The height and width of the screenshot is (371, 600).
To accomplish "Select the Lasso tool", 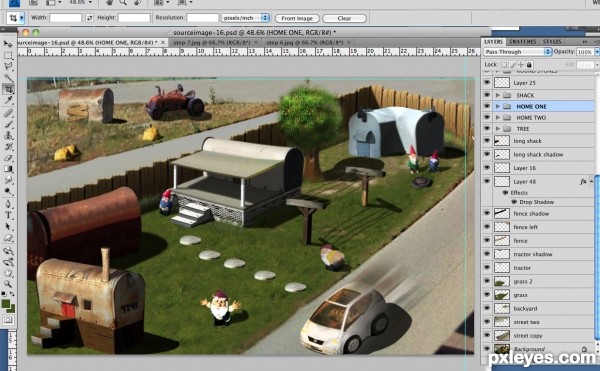I will 8,67.
